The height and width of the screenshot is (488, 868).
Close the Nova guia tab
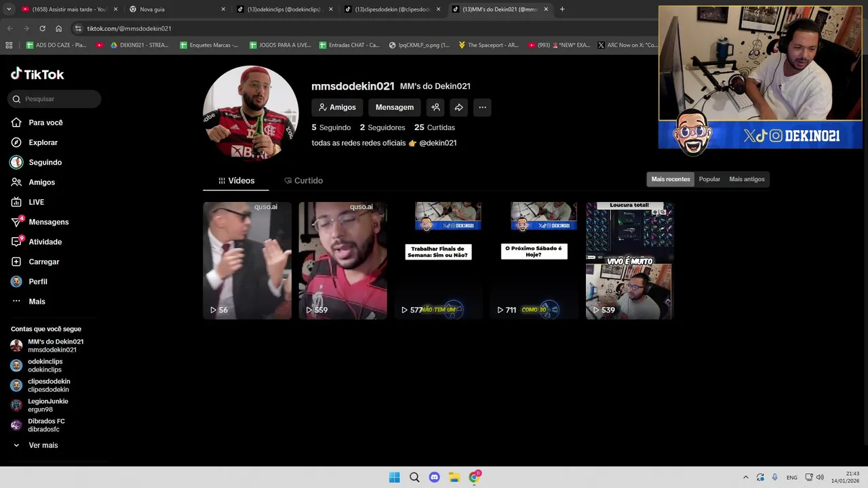point(223,9)
